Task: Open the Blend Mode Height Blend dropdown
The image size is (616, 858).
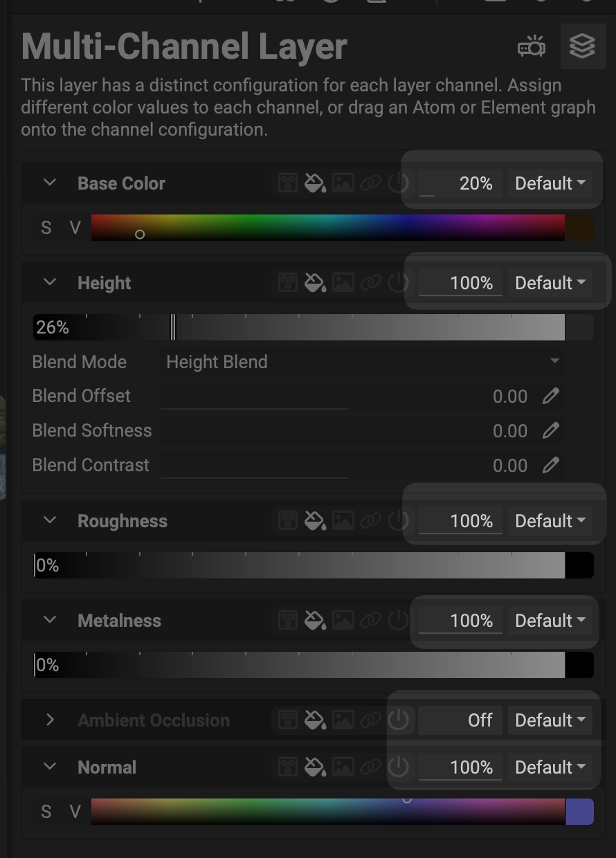Action: (x=362, y=362)
